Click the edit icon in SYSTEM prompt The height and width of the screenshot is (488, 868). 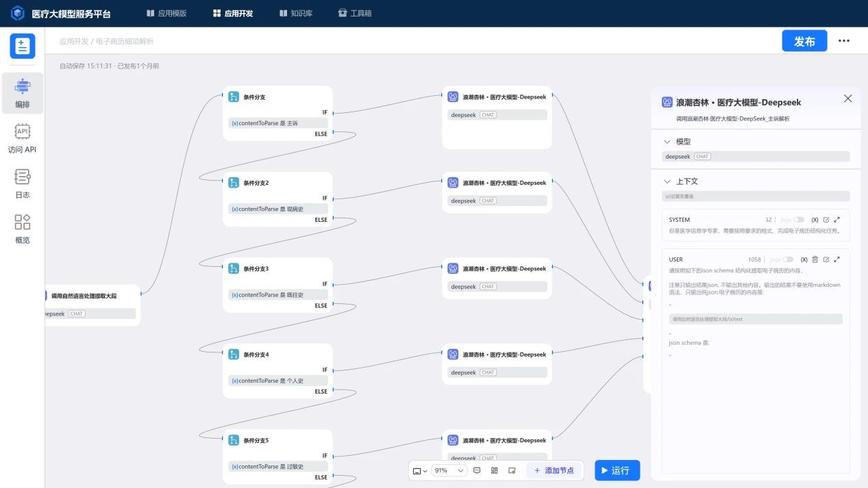coord(826,220)
